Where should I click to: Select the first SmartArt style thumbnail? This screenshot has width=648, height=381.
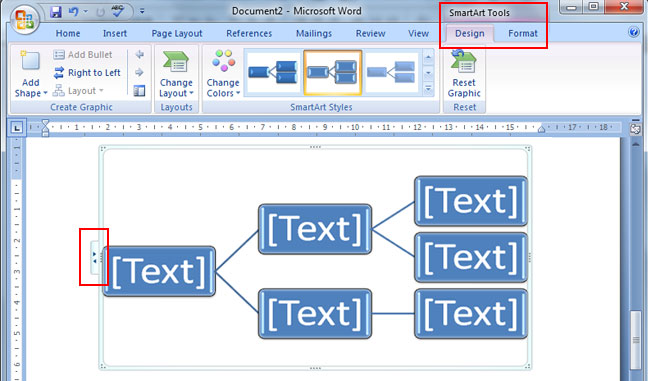273,72
